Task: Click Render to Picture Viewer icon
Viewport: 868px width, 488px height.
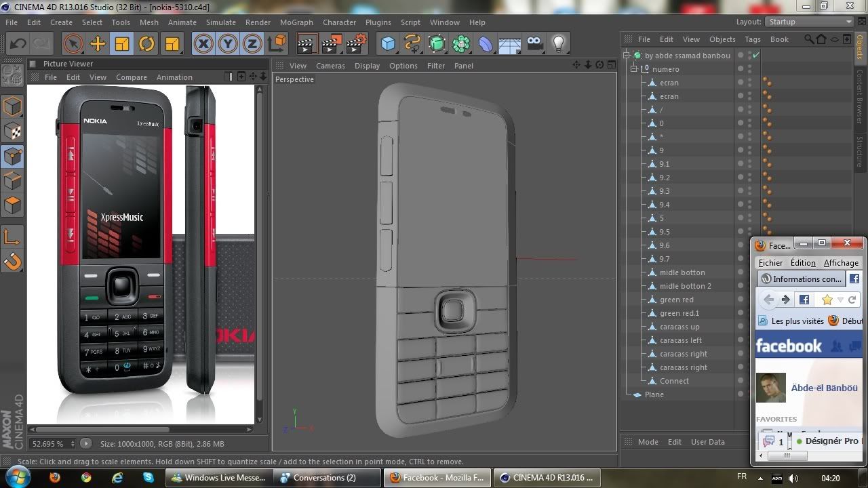Action: pyautogui.click(x=332, y=44)
